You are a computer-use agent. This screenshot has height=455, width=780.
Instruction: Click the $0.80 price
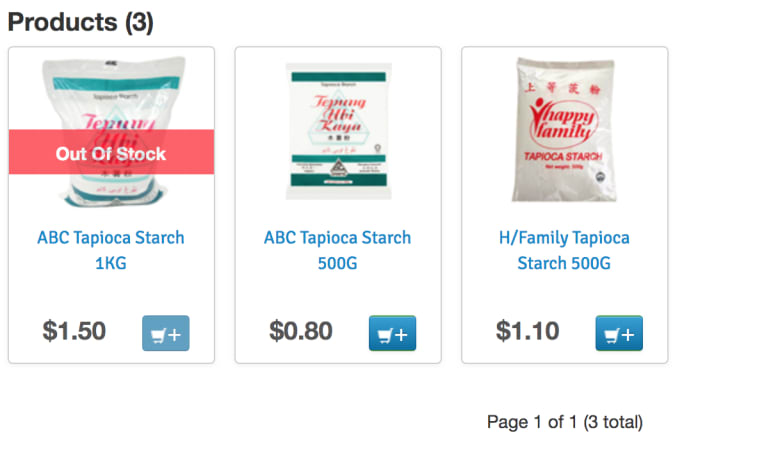click(x=301, y=331)
